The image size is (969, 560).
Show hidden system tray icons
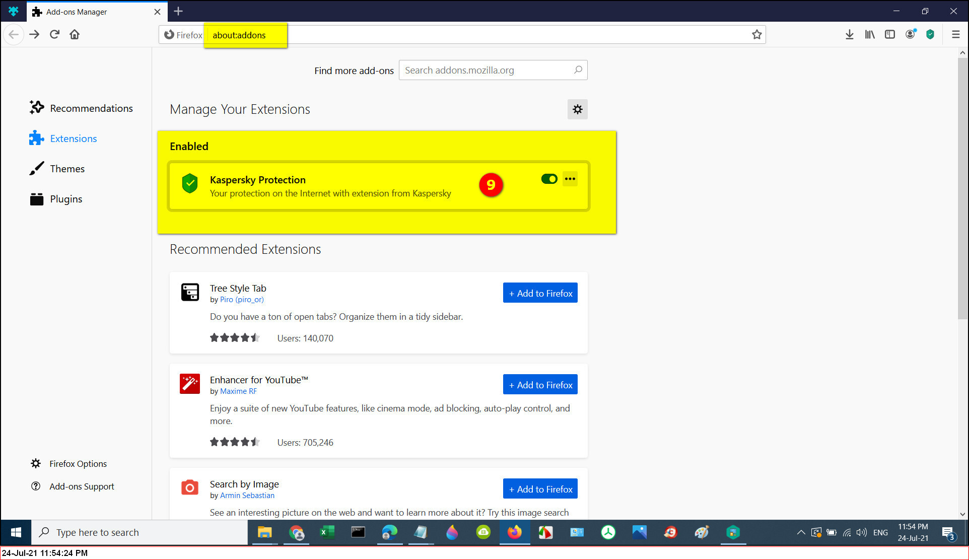801,532
